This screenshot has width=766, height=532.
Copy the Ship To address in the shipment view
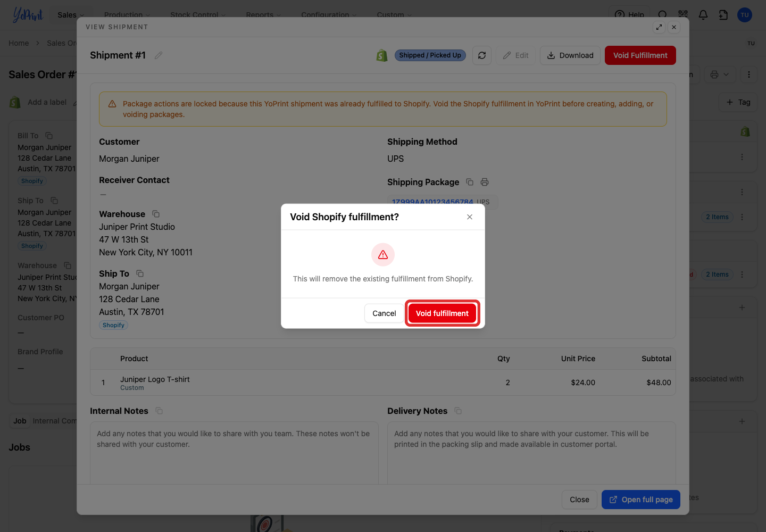click(x=140, y=273)
